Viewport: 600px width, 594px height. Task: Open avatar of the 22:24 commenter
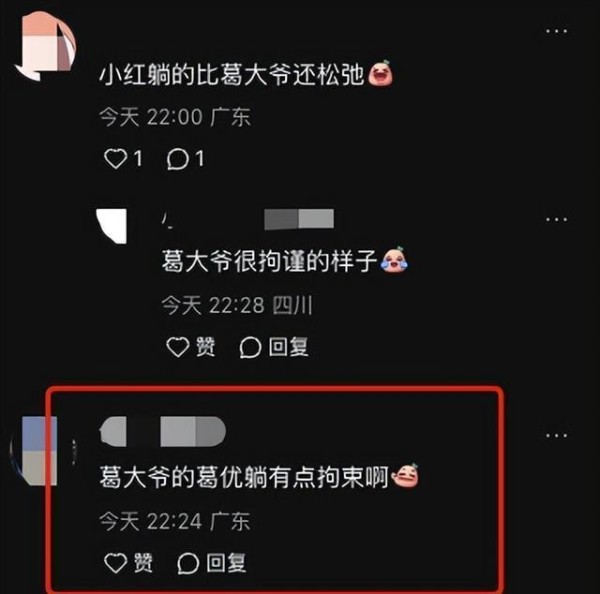tap(42, 451)
